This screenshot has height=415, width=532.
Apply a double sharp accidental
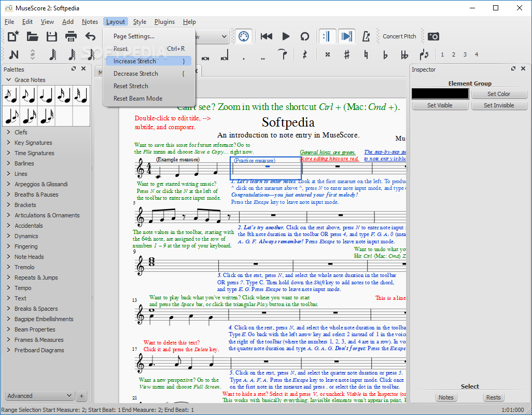point(327,54)
